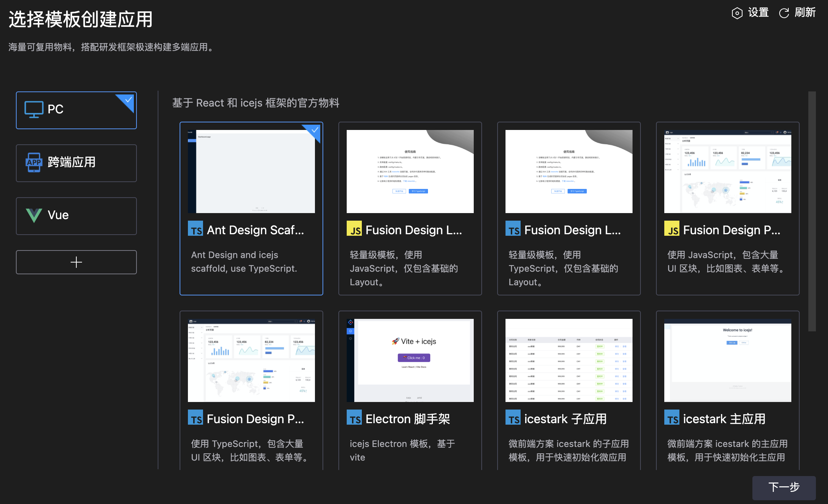Click TS badge on Ant Design Scaffold
Image resolution: width=828 pixels, height=504 pixels.
pos(195,229)
